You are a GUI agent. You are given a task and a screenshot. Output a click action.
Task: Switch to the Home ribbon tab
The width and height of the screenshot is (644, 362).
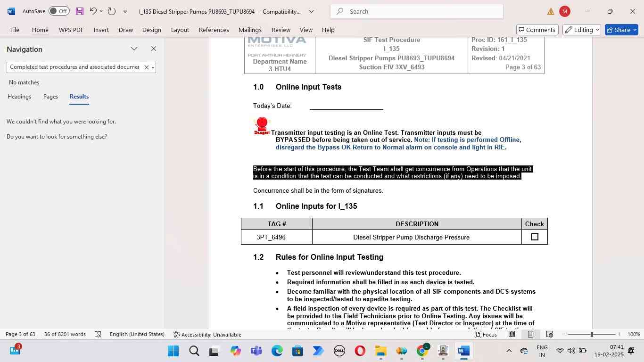pos(40,30)
